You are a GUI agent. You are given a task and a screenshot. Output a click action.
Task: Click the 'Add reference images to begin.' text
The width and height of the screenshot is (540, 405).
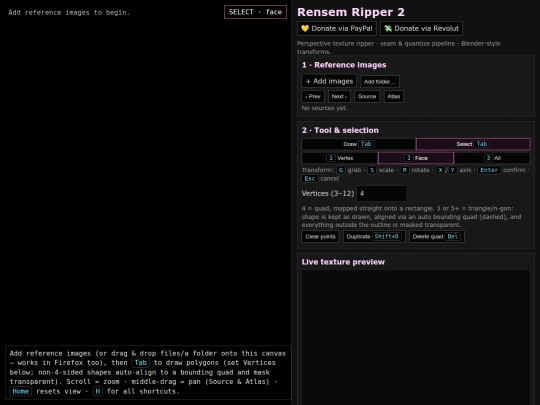pyautogui.click(x=69, y=12)
